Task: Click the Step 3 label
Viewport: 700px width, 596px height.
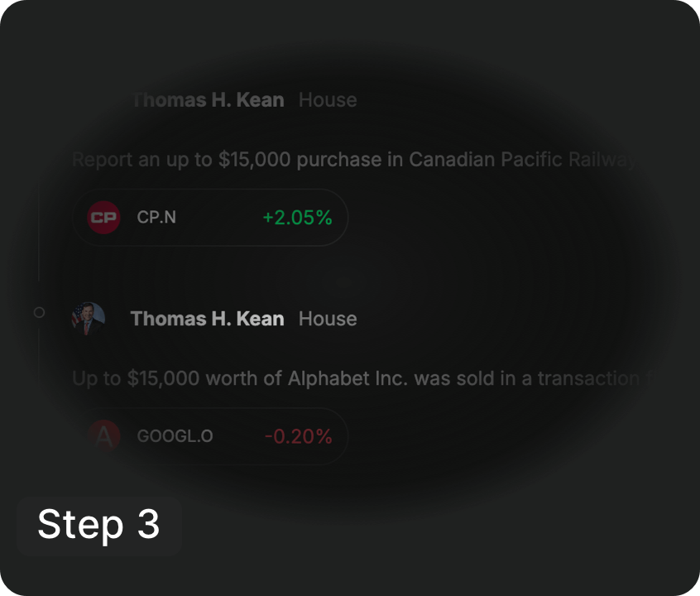Action: (x=98, y=525)
